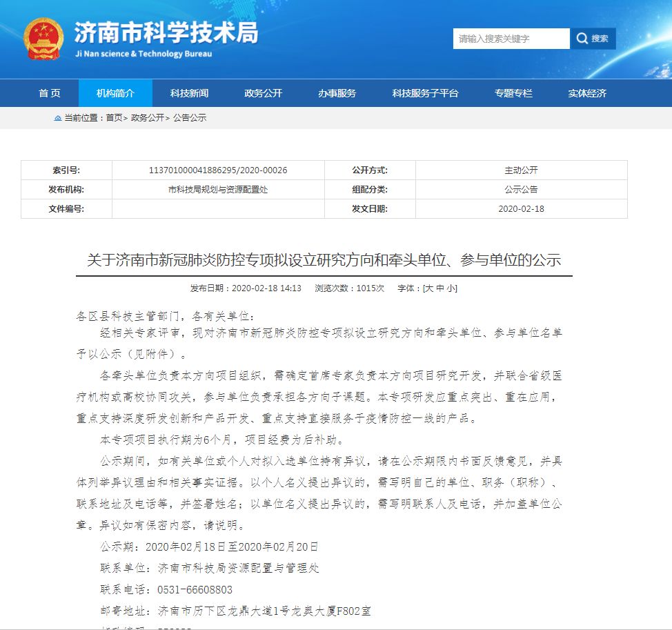
Task: Choose the 办事服务 menu
Action: [337, 93]
